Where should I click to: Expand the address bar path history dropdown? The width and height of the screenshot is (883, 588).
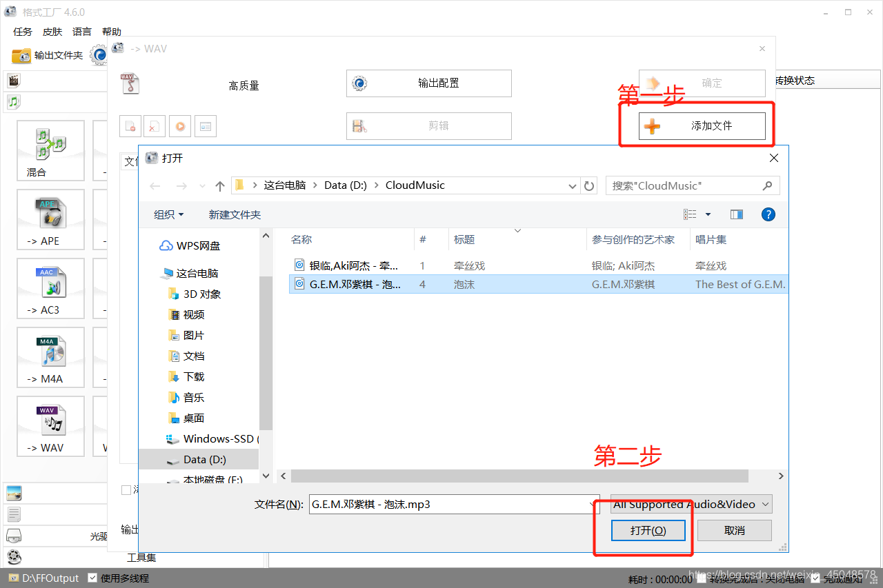click(572, 185)
